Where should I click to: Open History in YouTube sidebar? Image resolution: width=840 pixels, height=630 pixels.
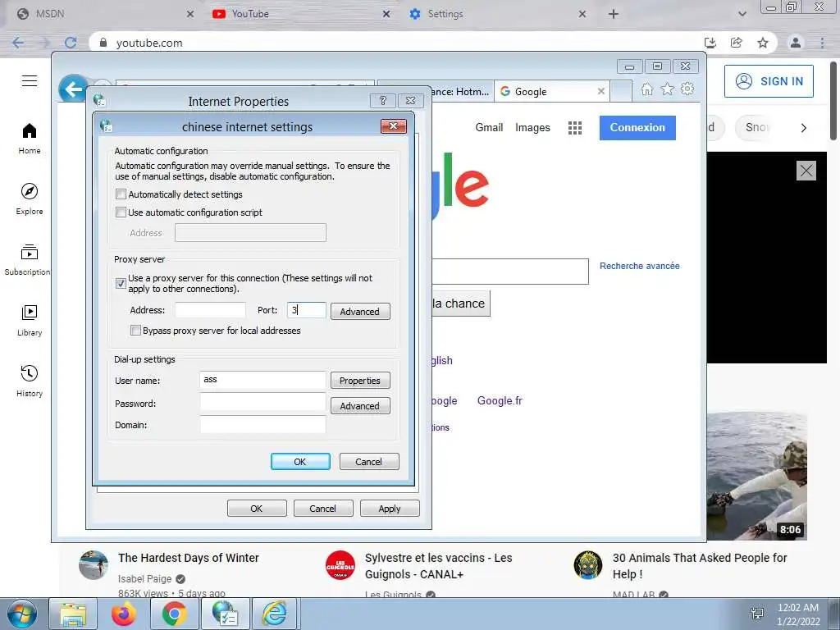click(30, 381)
